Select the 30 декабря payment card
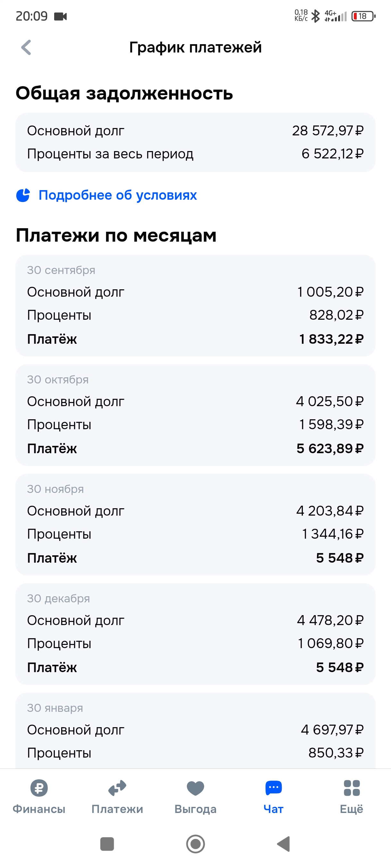Image resolution: width=391 pixels, height=868 pixels. tap(195, 634)
